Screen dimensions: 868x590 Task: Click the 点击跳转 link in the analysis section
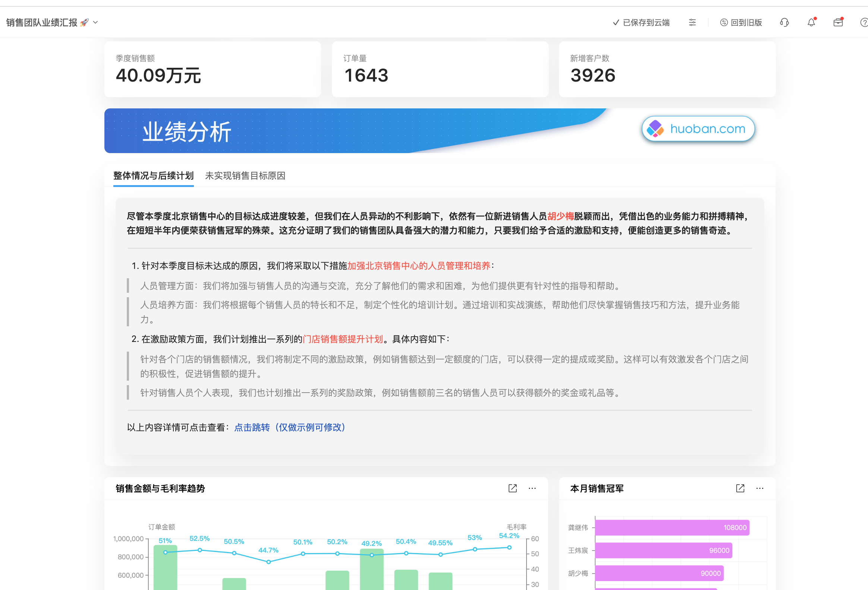pyautogui.click(x=252, y=428)
